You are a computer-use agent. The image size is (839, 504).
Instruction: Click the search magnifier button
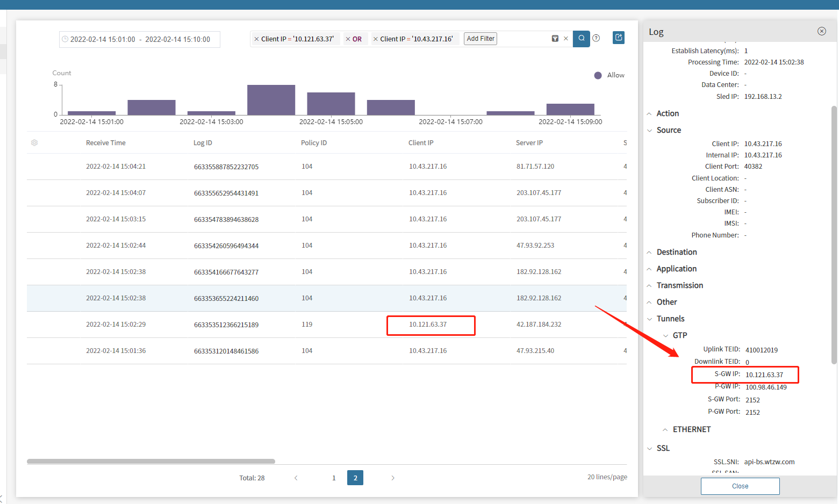(x=581, y=39)
